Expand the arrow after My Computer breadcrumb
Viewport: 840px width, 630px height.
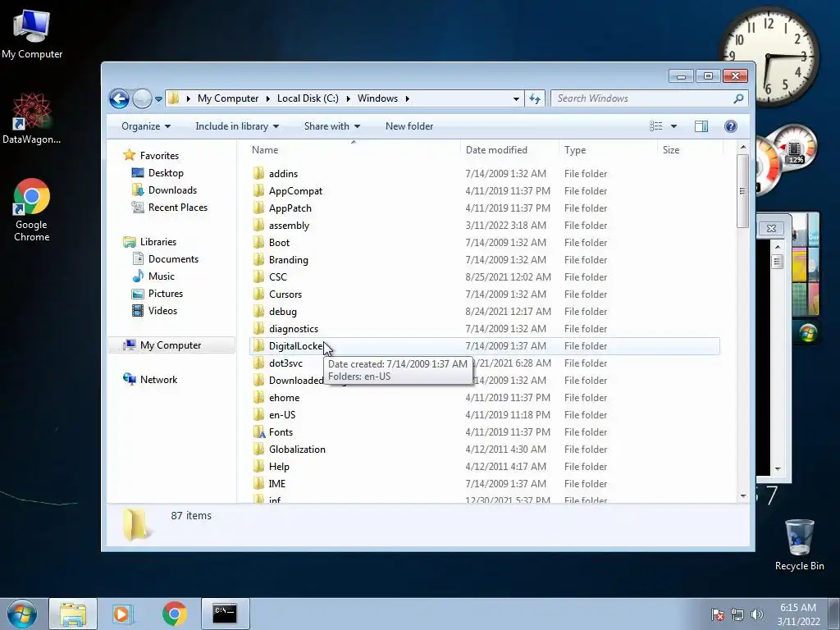click(268, 98)
